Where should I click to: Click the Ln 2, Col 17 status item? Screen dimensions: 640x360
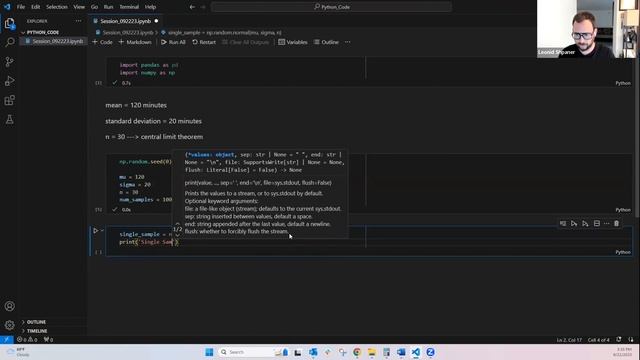coord(569,340)
